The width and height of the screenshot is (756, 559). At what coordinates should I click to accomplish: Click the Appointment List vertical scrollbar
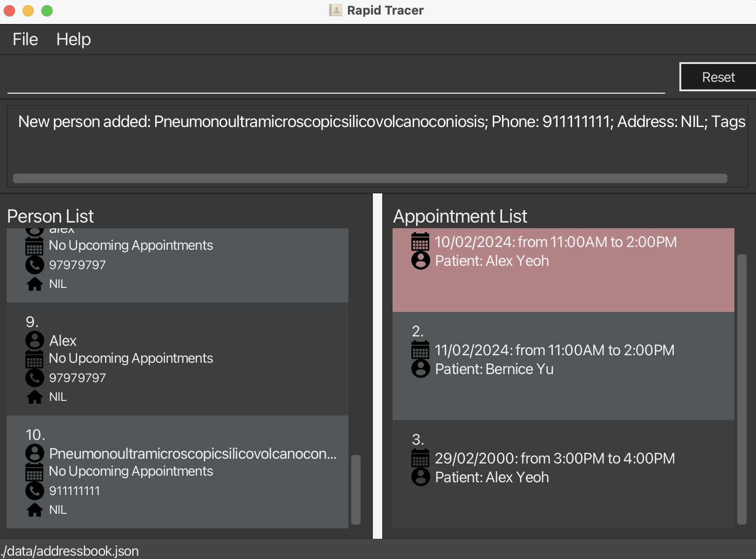tap(742, 389)
